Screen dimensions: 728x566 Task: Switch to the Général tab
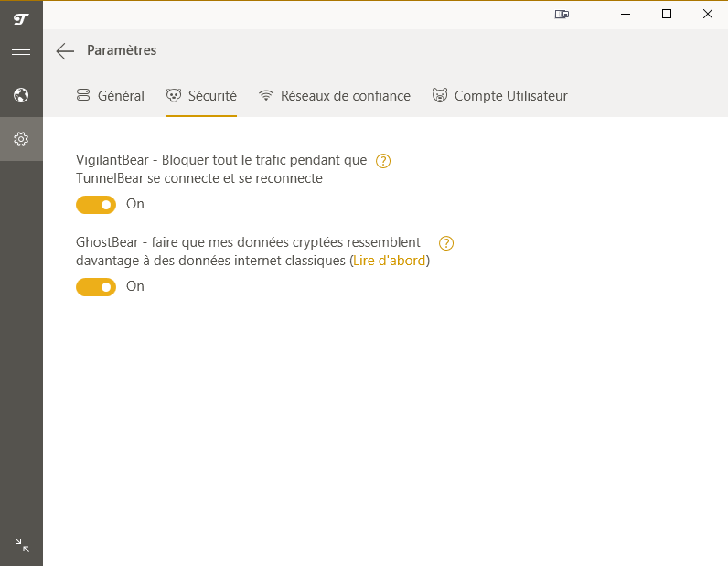point(111,96)
